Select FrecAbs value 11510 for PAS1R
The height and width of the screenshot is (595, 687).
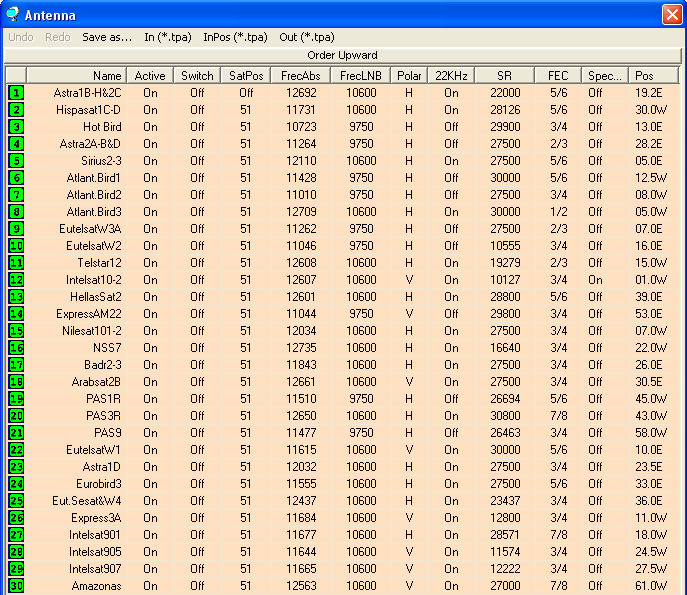(x=301, y=399)
